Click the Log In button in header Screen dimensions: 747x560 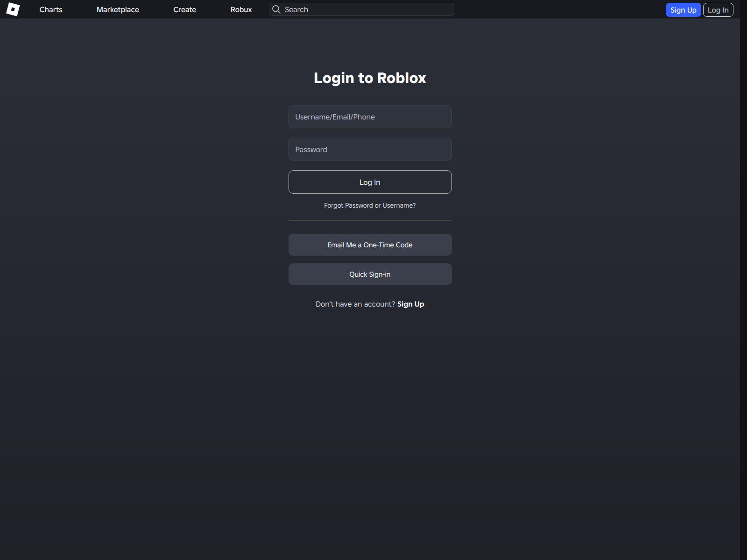pyautogui.click(x=718, y=10)
